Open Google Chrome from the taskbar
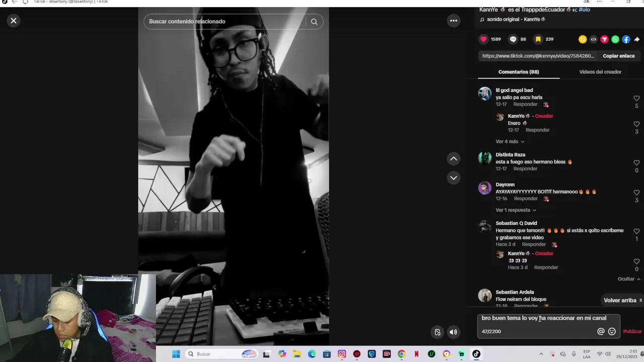Viewport: 644px width, 362px height. pyautogui.click(x=401, y=354)
